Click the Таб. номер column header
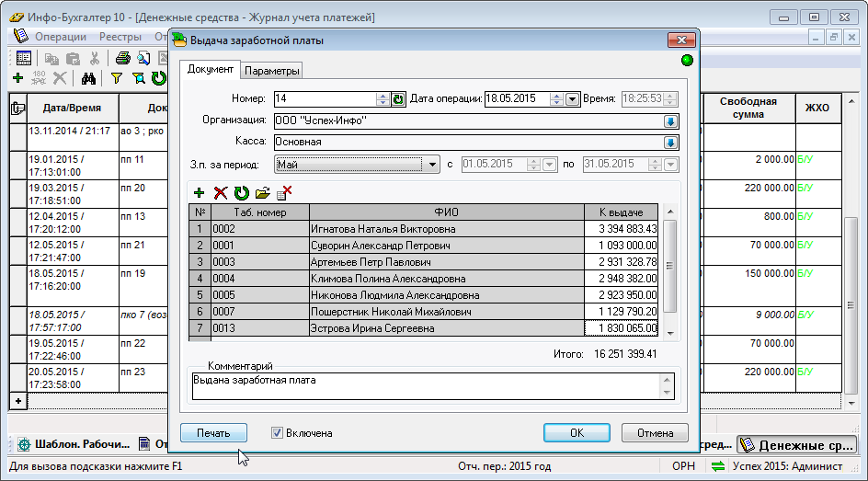 (x=260, y=212)
